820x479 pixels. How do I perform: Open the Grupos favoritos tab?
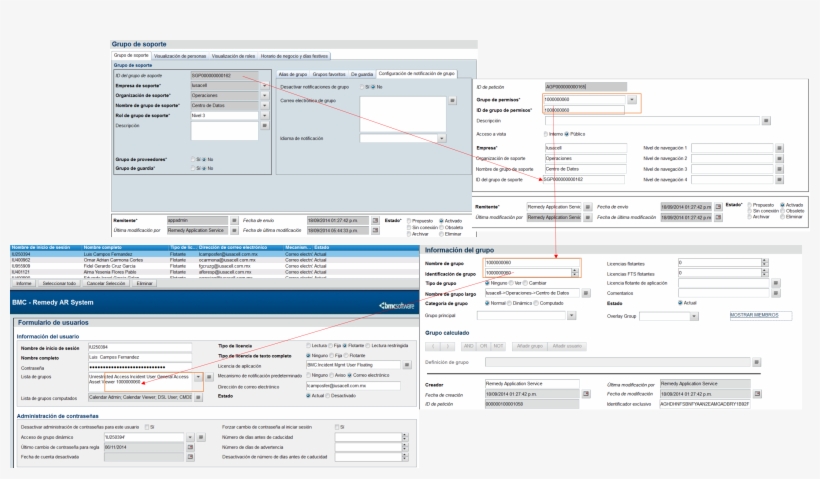click(328, 74)
